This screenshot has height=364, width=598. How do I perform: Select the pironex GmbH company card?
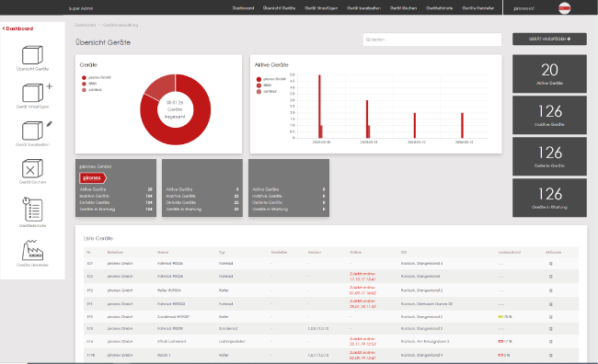[x=116, y=188]
